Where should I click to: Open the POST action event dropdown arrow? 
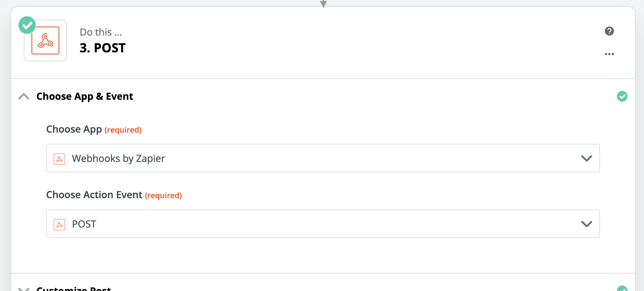click(587, 224)
